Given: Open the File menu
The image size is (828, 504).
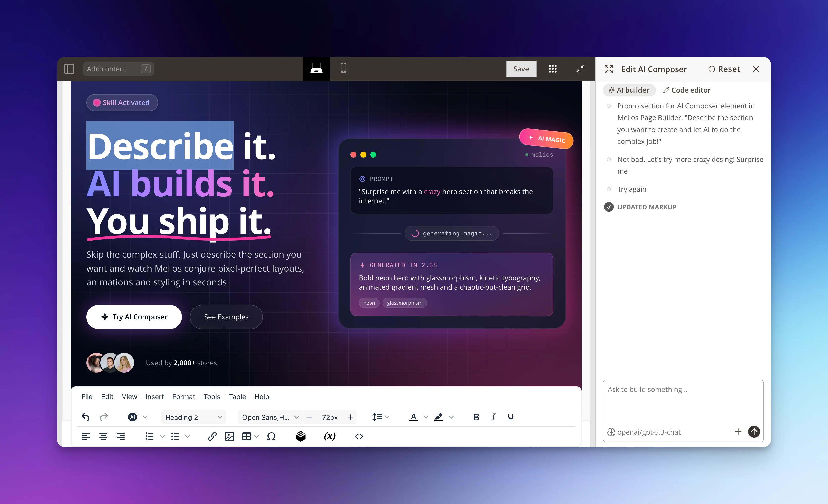Looking at the screenshot, I should 87,397.
